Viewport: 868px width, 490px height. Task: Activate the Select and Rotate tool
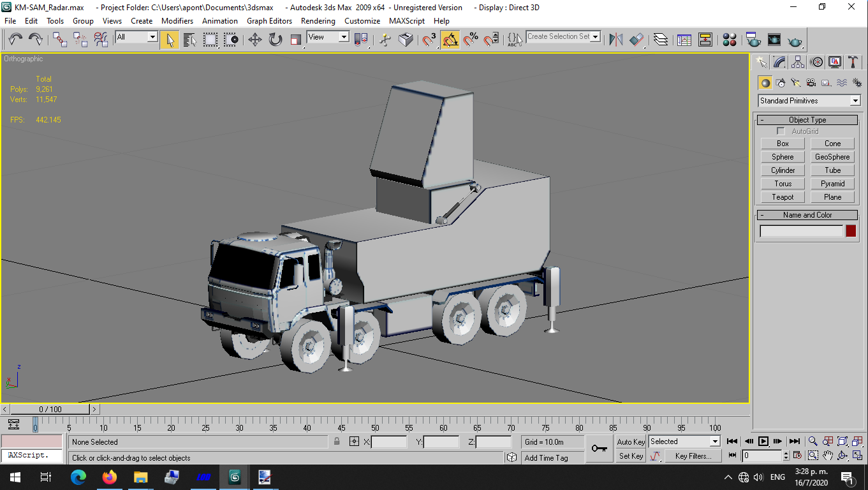[x=275, y=40]
